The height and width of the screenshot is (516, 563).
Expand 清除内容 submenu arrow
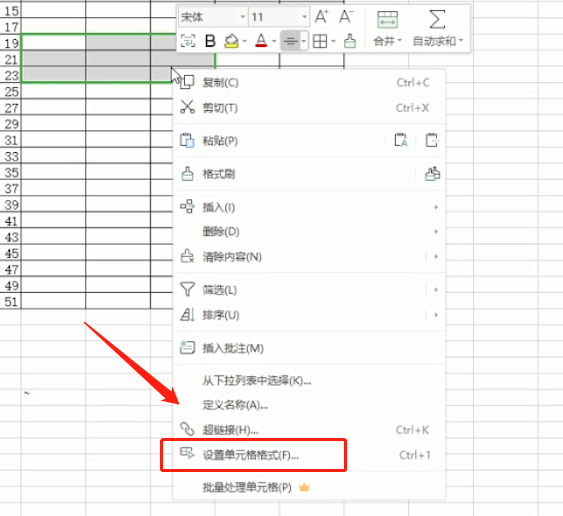tap(436, 257)
